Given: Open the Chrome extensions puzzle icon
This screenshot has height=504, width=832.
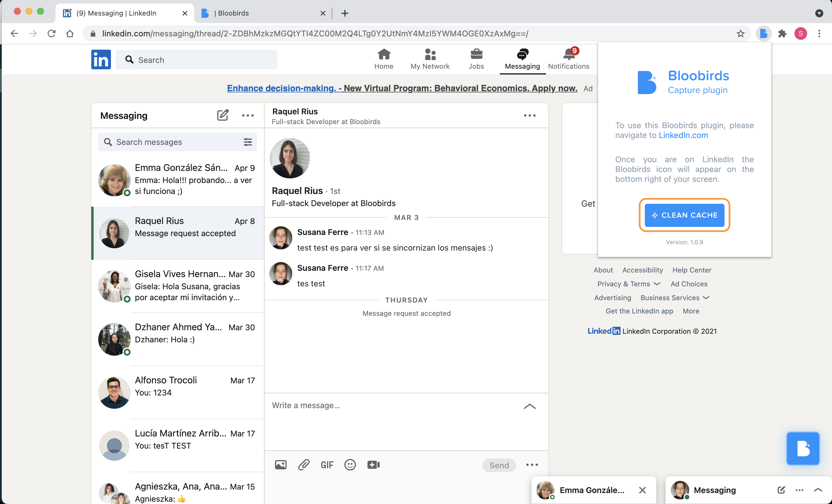Looking at the screenshot, I should pyautogui.click(x=782, y=33).
